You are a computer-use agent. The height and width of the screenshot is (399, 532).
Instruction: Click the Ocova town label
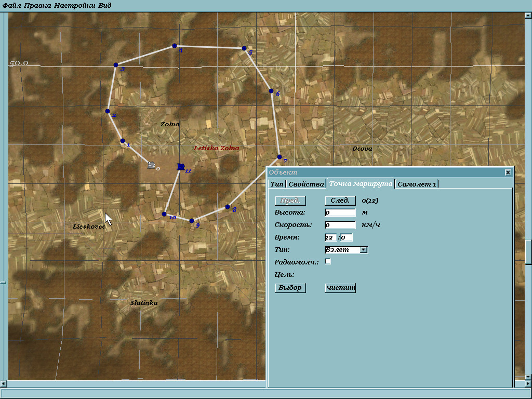[362, 149]
